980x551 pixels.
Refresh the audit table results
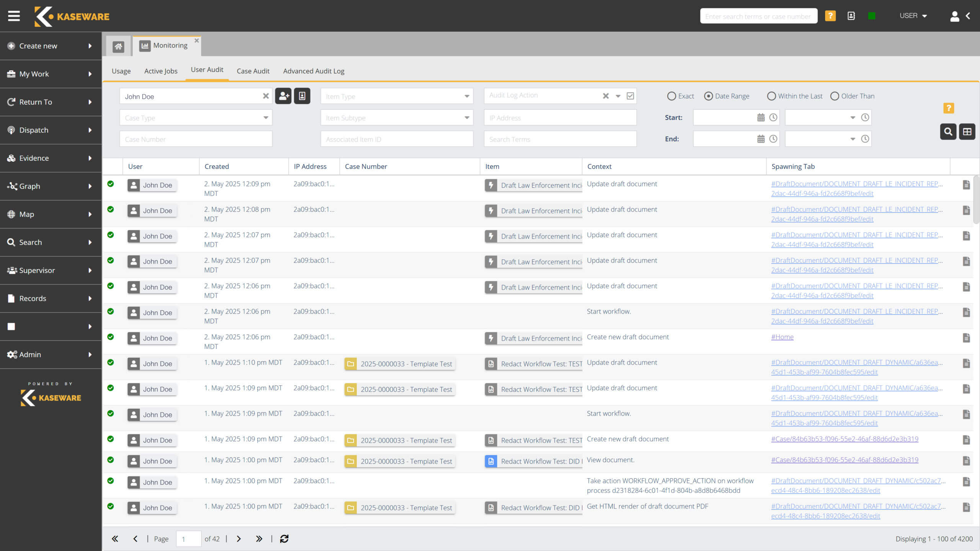click(284, 539)
